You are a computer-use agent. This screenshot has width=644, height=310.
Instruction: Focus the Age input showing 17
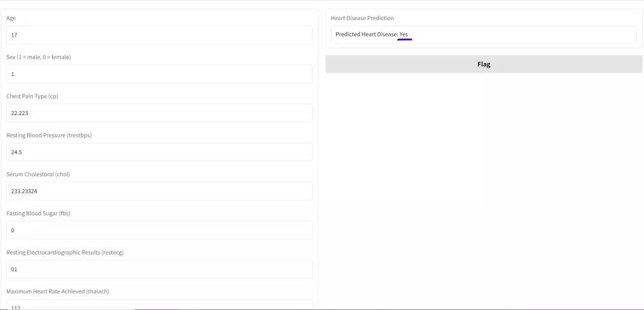[x=159, y=35]
